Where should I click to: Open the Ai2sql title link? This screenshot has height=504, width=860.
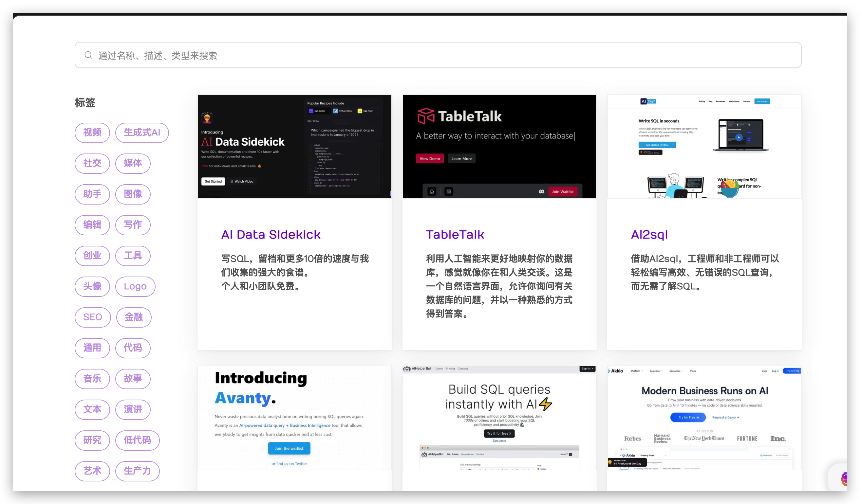[649, 235]
